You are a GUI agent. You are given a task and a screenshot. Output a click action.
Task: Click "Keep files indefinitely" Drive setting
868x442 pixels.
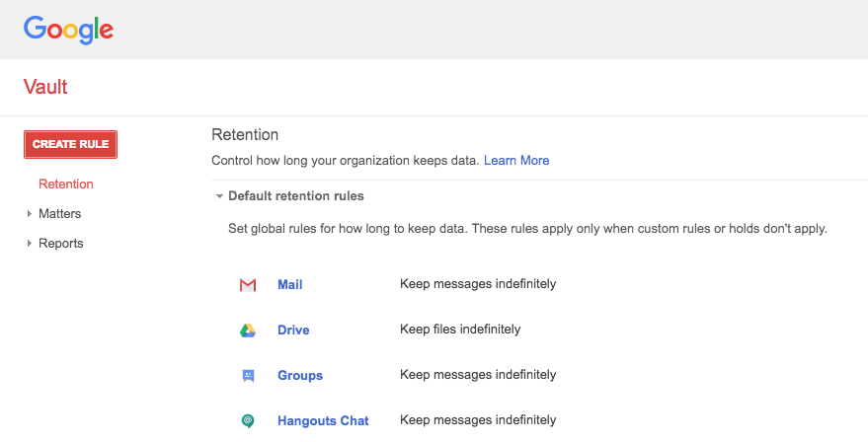click(x=460, y=329)
